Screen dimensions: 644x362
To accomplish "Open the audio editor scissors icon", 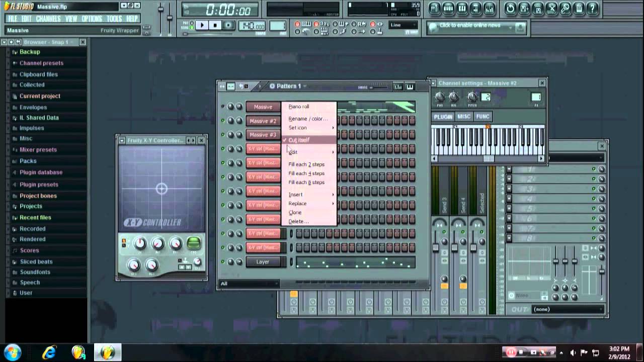I will click(x=551, y=9).
